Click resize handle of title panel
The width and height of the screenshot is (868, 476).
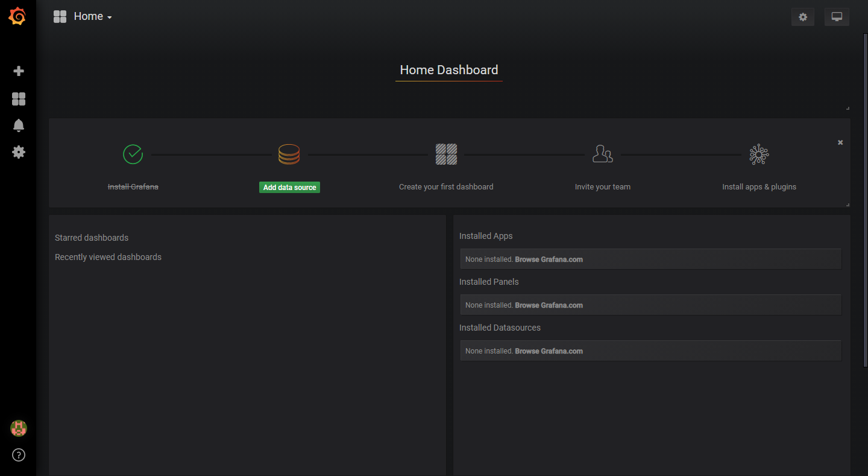848,109
